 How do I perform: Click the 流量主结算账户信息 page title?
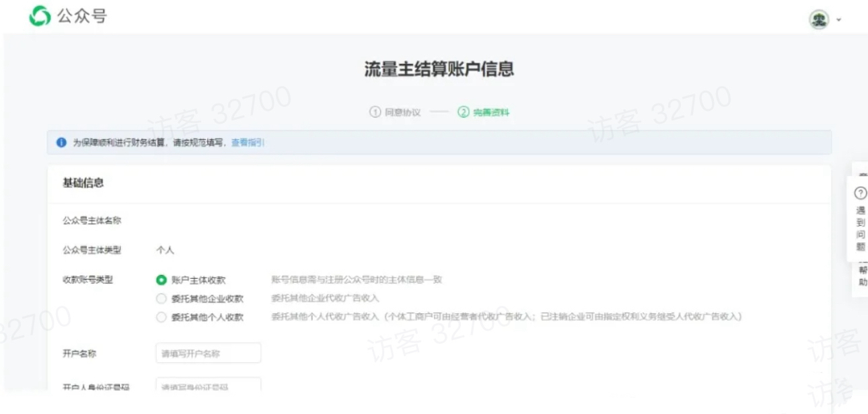point(438,69)
